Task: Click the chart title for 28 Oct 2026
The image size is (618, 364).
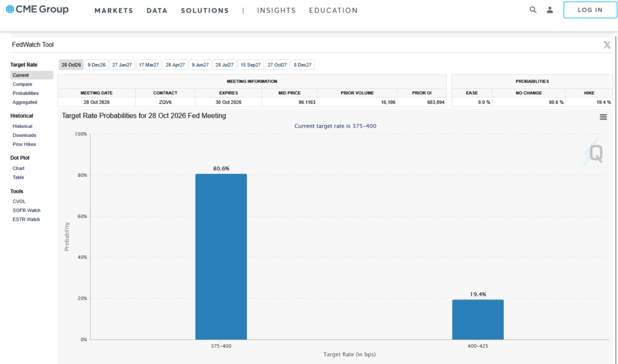Action: click(x=144, y=116)
